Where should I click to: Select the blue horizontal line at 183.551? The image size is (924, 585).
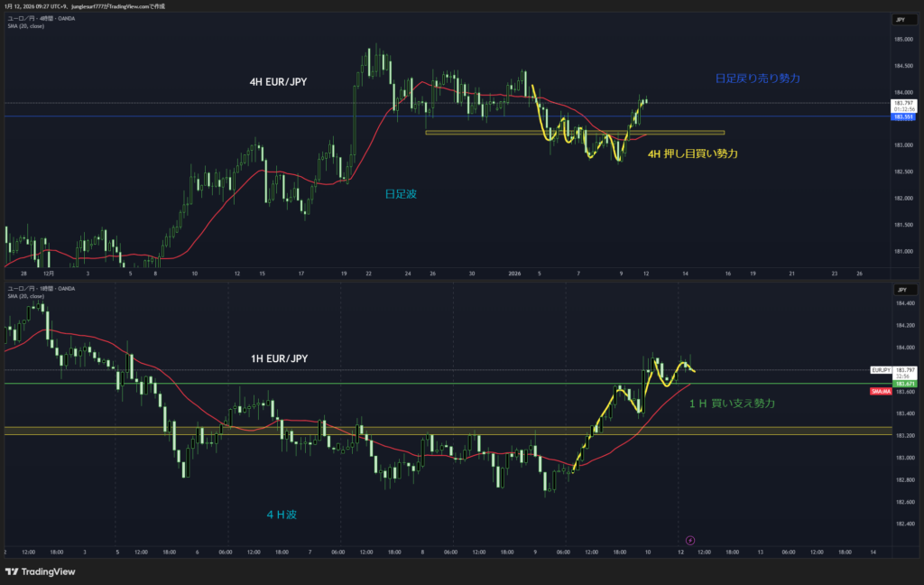271,116
